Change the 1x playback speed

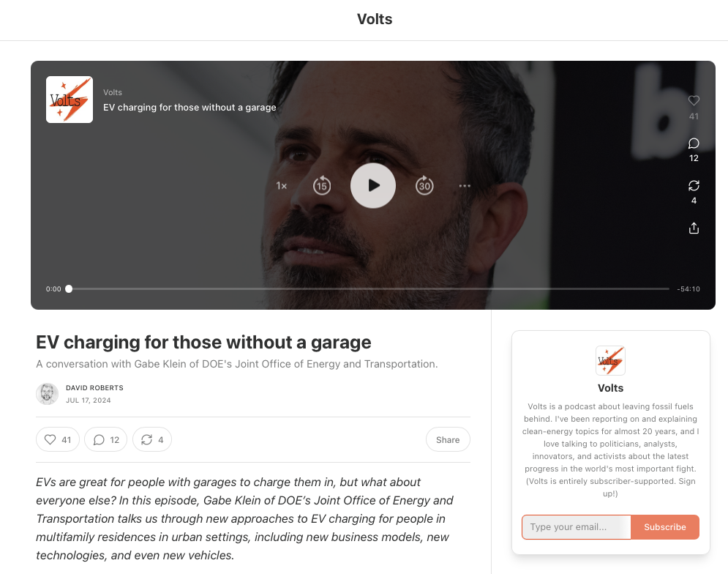click(282, 186)
